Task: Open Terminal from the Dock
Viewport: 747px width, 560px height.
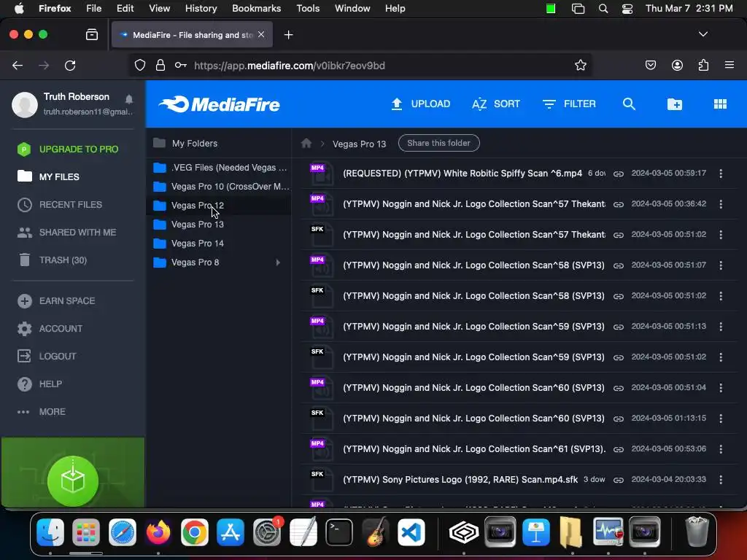Action: coord(338,532)
